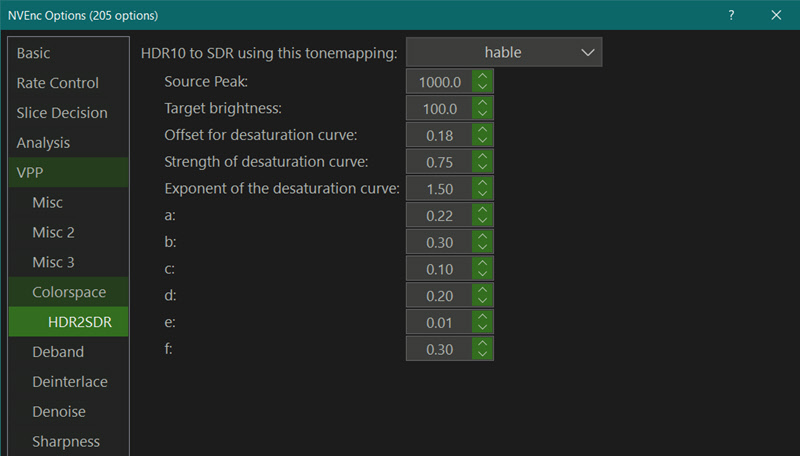Click the f: field showing 0.30
The width and height of the screenshot is (800, 456).
[x=439, y=349]
